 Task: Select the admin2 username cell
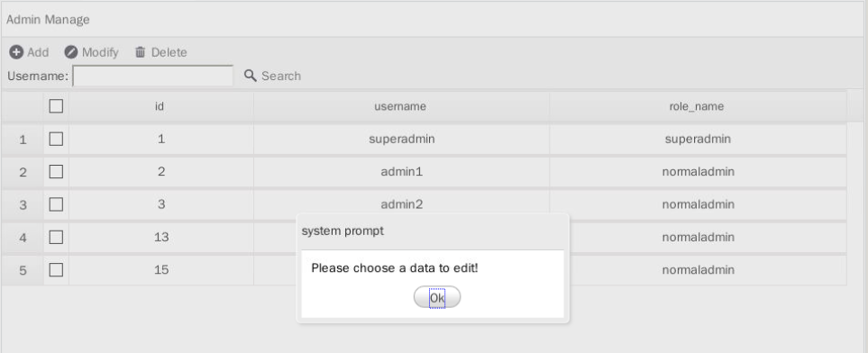(401, 204)
